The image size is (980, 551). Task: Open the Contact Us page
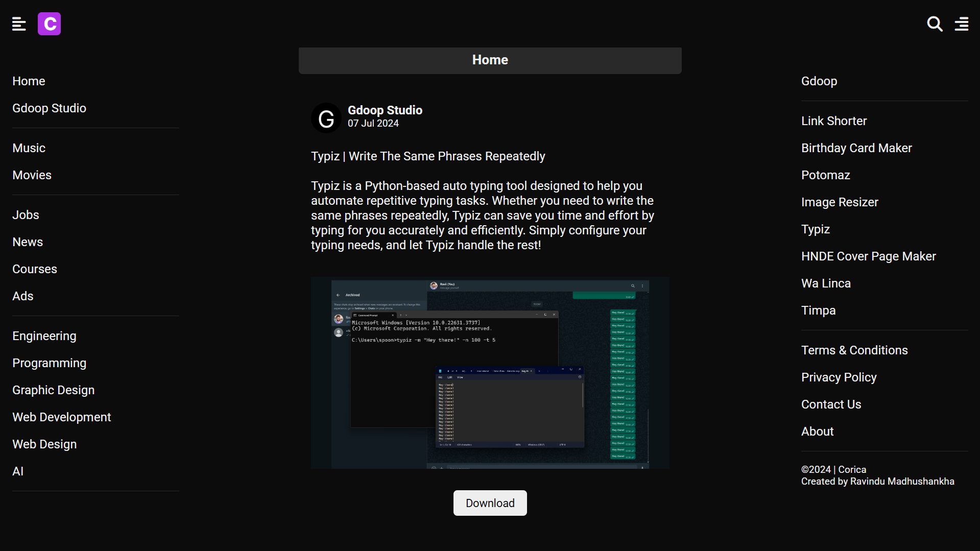point(831,404)
